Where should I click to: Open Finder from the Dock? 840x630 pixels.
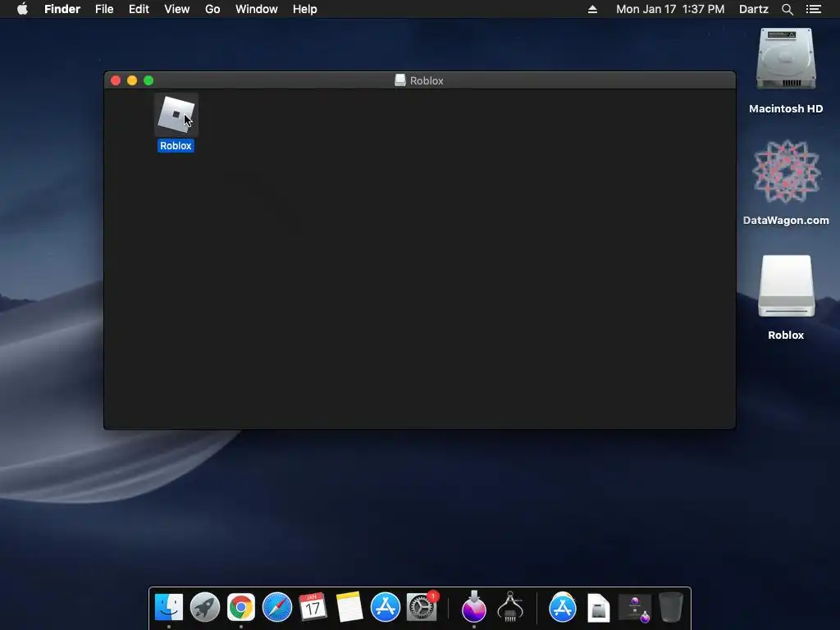[x=169, y=608]
